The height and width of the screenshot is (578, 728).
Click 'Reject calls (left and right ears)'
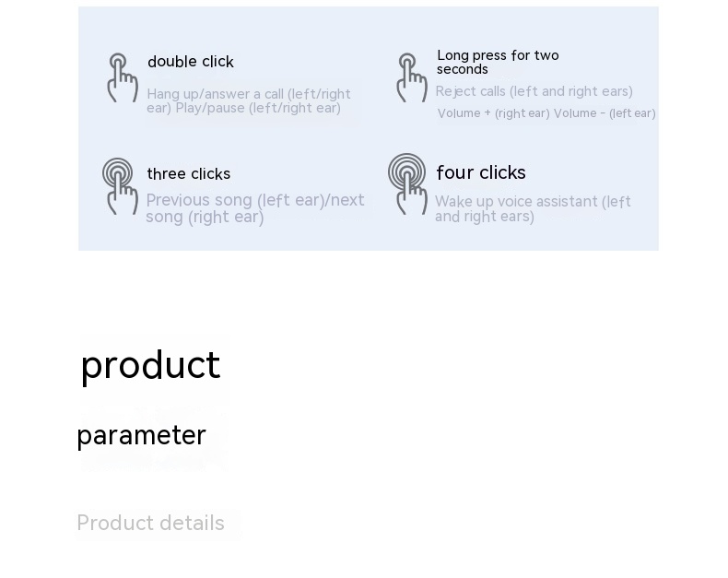point(534,91)
